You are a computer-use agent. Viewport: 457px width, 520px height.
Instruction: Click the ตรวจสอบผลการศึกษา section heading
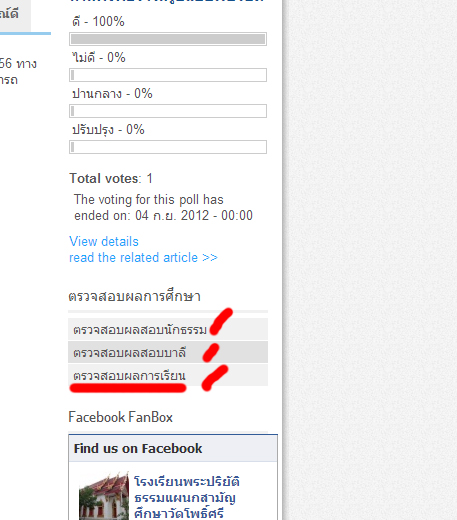pos(134,296)
